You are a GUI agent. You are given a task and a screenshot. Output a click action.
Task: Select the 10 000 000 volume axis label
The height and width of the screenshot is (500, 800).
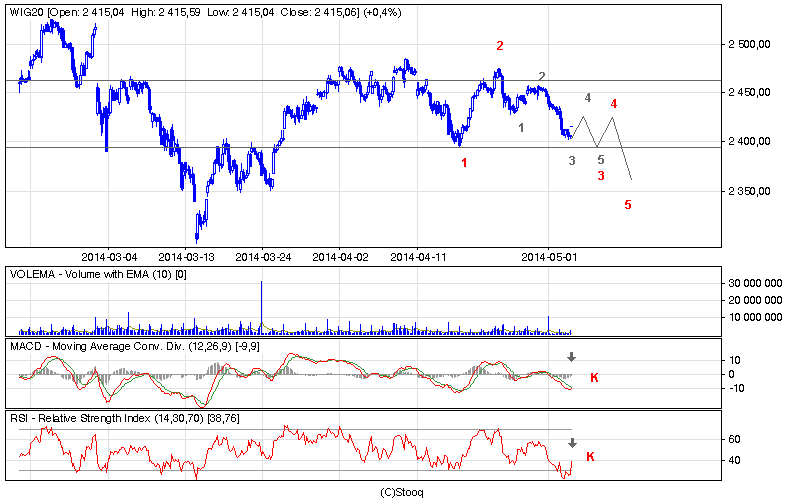coord(755,317)
